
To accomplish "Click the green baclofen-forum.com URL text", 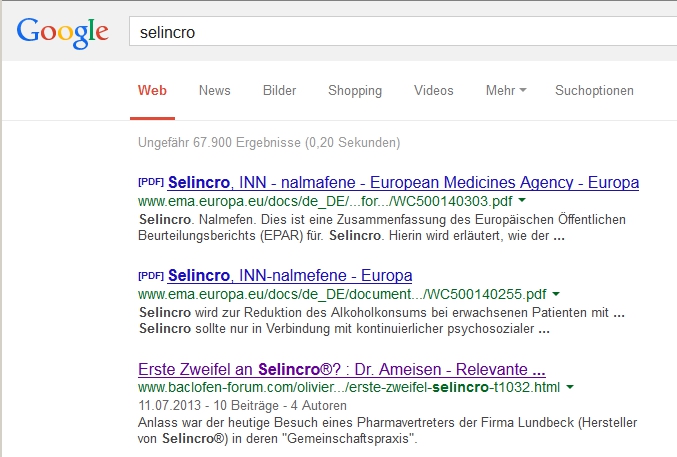I will [348, 386].
